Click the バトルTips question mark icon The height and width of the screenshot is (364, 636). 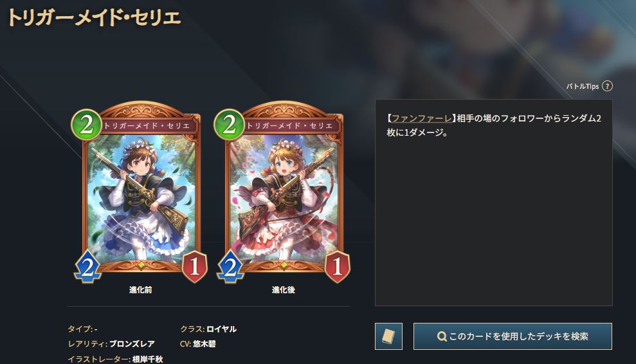(607, 86)
